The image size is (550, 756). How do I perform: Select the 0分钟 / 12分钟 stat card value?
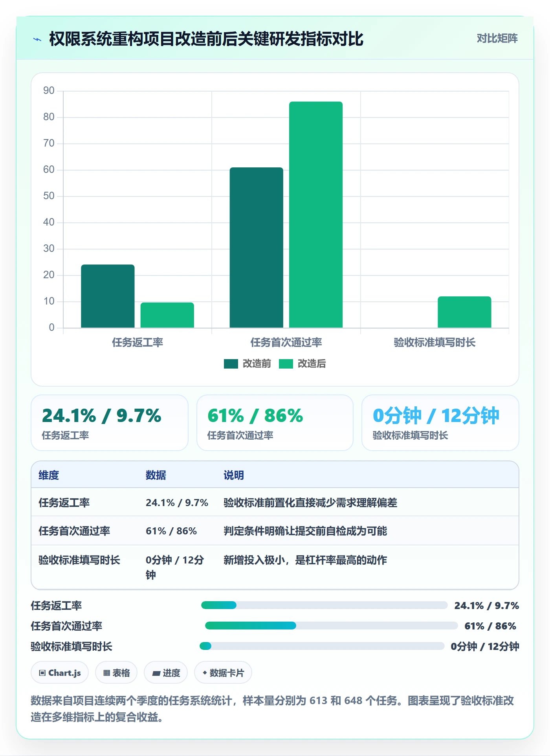436,416
